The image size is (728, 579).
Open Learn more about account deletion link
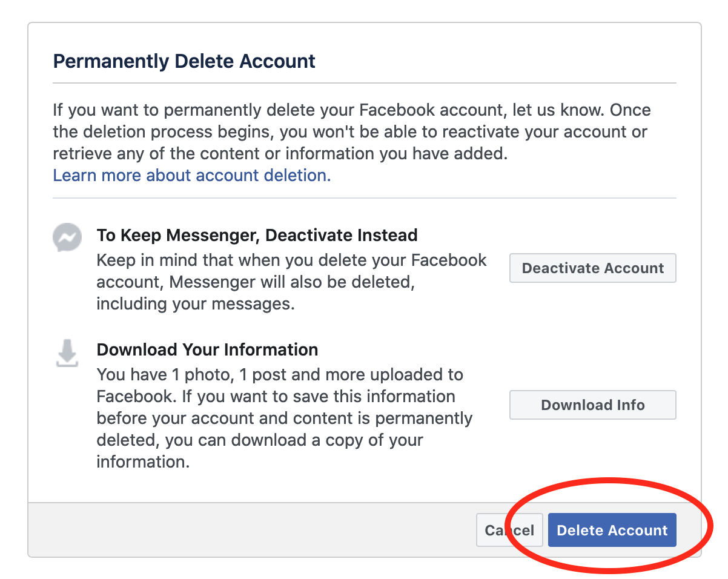(192, 176)
